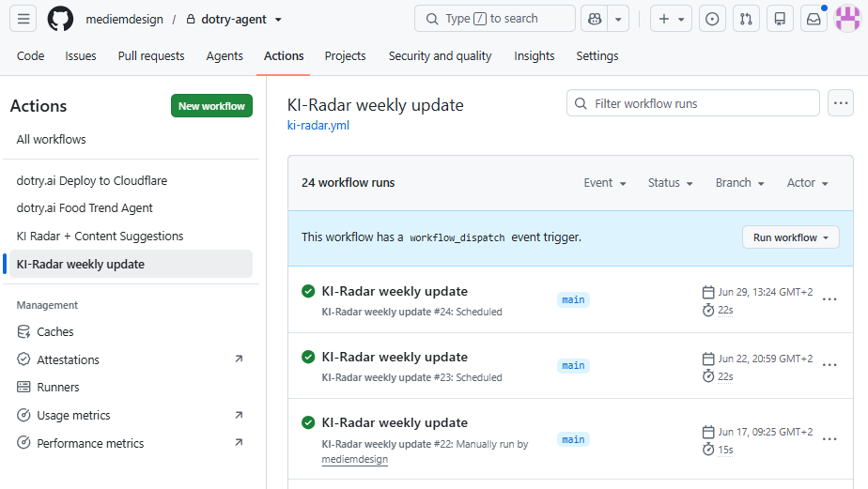Expand the Actor filter dropdown
The image size is (868, 489).
point(807,182)
